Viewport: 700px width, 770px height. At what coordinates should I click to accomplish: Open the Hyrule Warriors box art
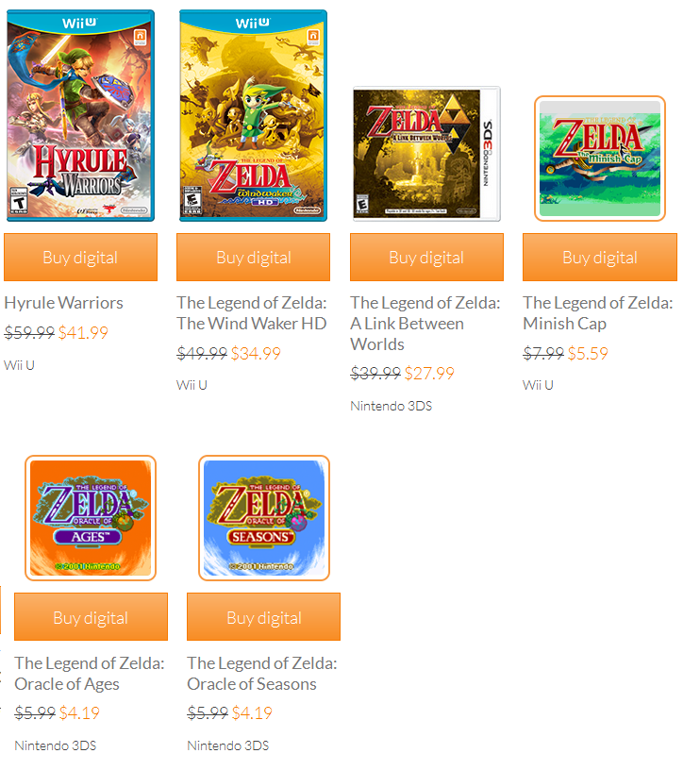click(x=80, y=115)
